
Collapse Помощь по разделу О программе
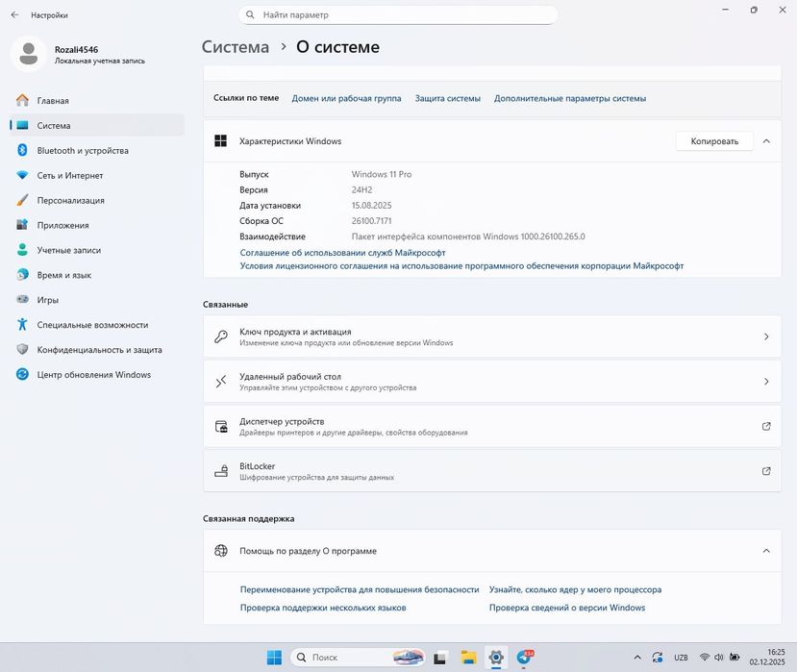[766, 551]
